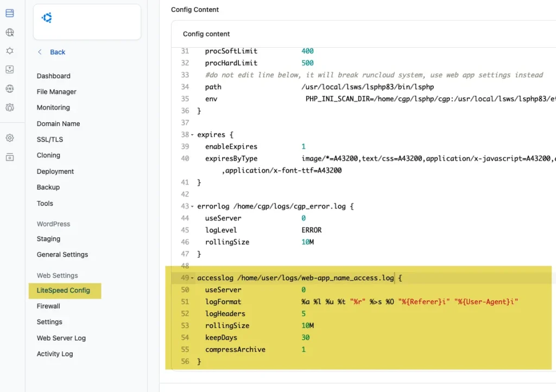Select the globe web services icon
The image size is (556, 392).
coord(10,32)
